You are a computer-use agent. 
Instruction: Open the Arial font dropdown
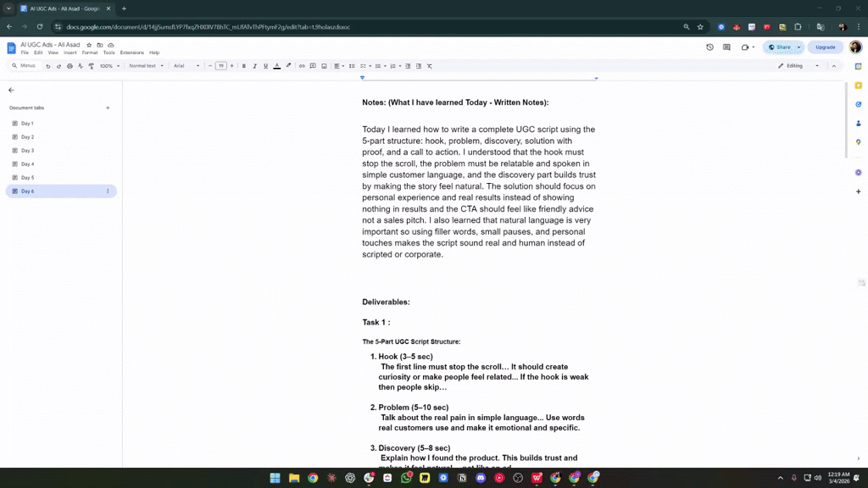click(186, 66)
